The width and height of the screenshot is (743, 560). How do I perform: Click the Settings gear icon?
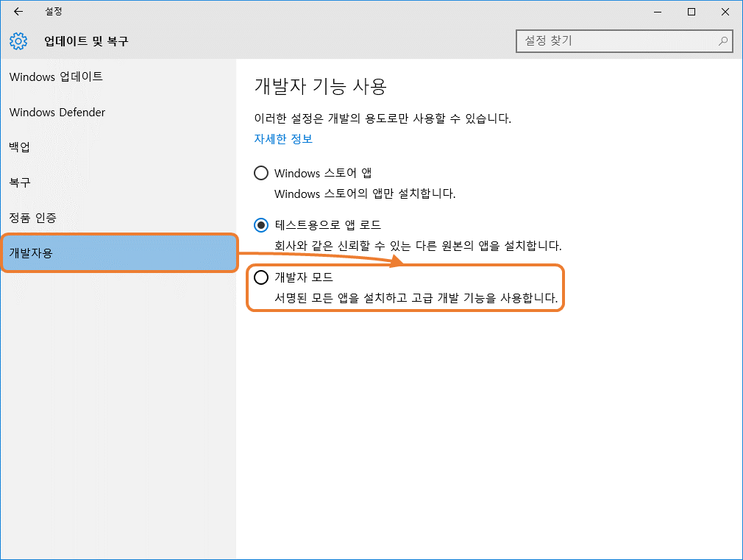(x=18, y=41)
